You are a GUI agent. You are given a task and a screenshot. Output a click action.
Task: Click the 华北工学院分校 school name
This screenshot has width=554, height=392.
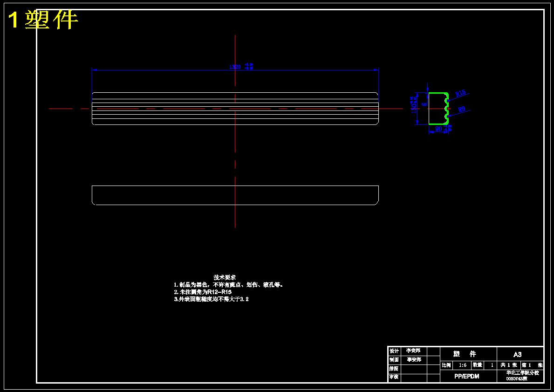tap(522, 373)
